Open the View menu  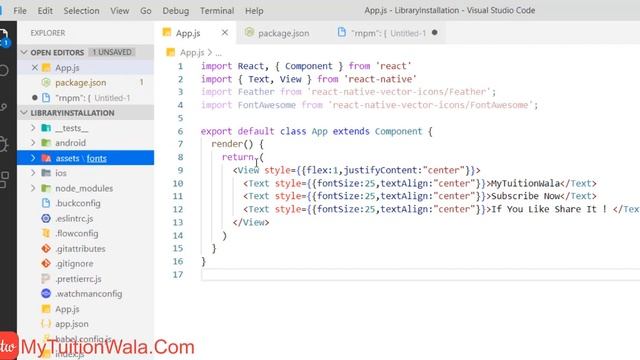click(x=120, y=11)
